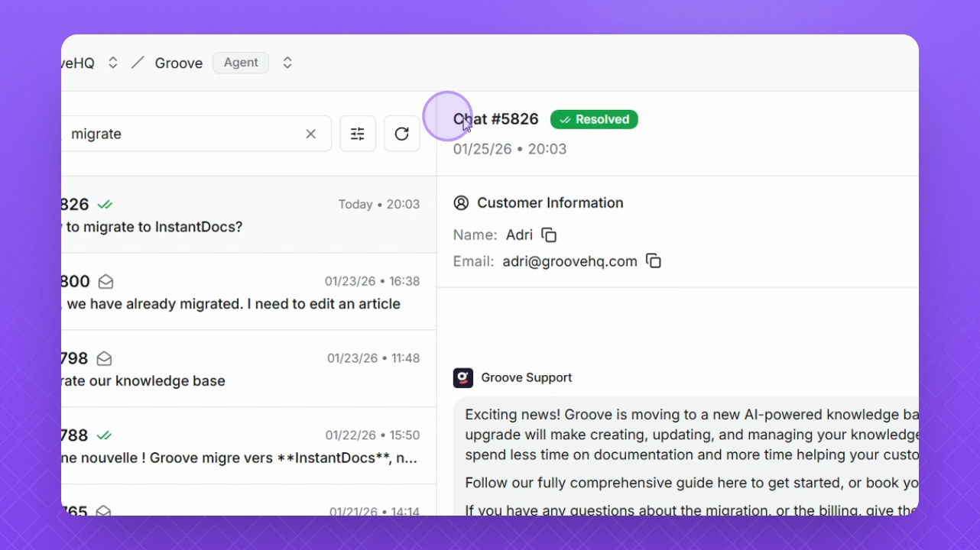Click the Today • 20:03 timestamp
980x550 pixels.
[379, 205]
